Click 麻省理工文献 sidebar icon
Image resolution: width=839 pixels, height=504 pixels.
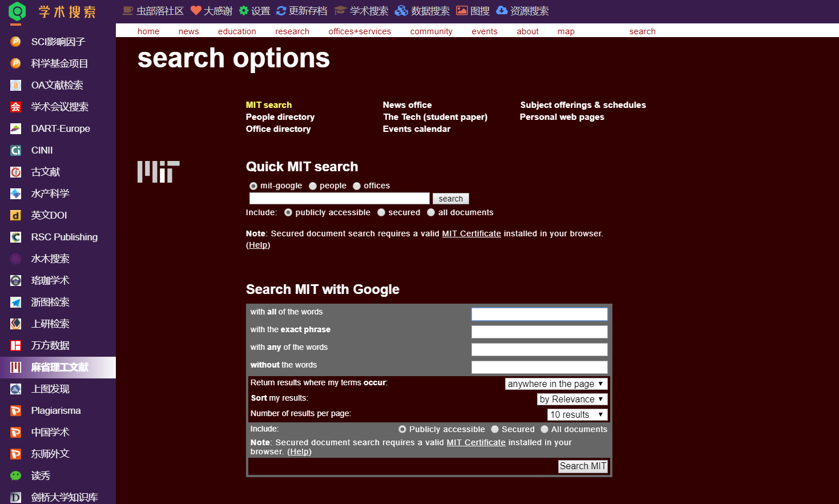[x=16, y=367]
